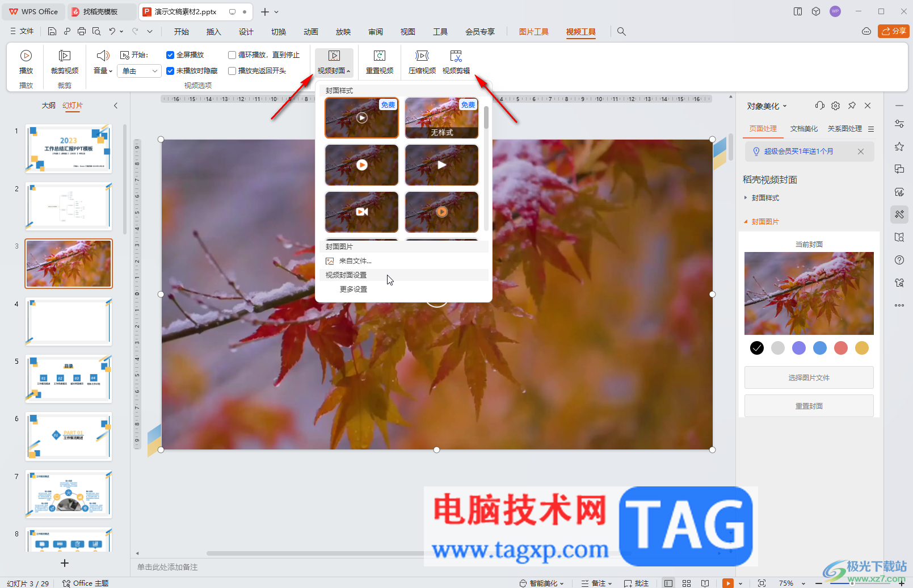The image size is (913, 588).
Task: Switch to slide sorter grid view
Action: (687, 583)
